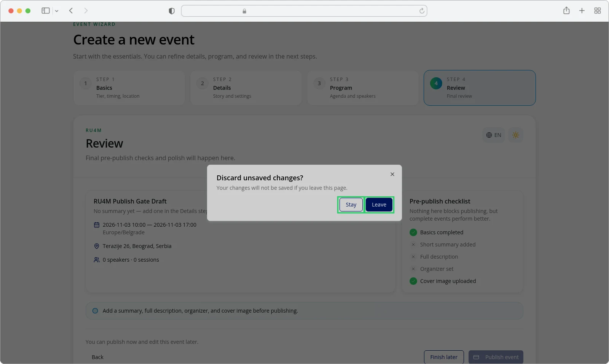Click the Pre-publish checklist heading
This screenshot has width=609, height=364.
pos(440,201)
